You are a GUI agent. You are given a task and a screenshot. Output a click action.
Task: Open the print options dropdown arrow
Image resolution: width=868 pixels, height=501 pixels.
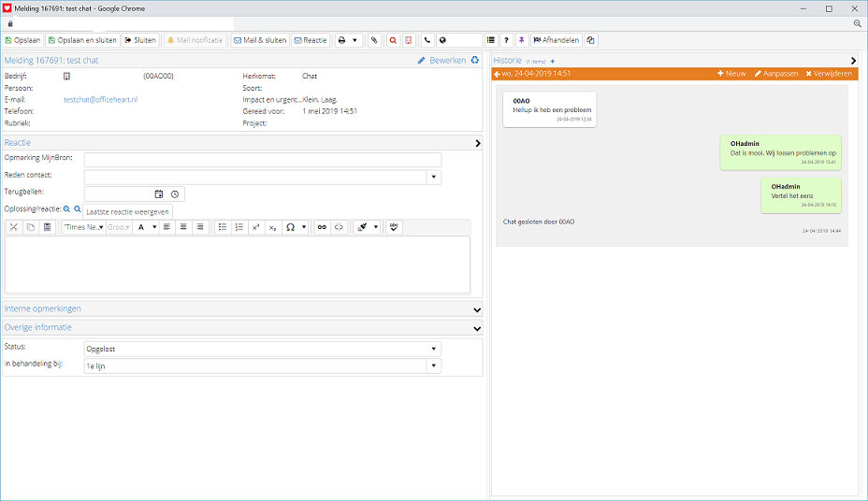(354, 40)
